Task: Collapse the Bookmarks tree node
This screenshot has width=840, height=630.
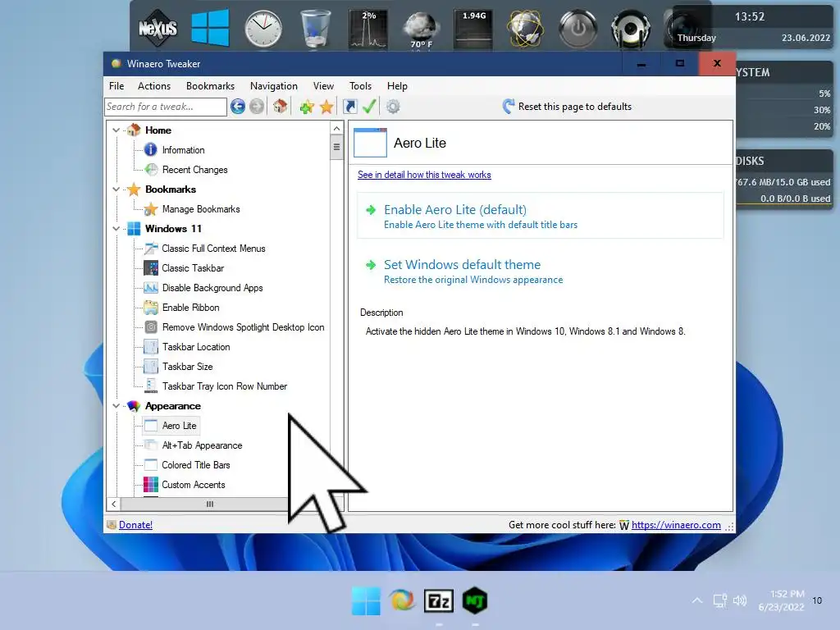Action: coord(116,189)
